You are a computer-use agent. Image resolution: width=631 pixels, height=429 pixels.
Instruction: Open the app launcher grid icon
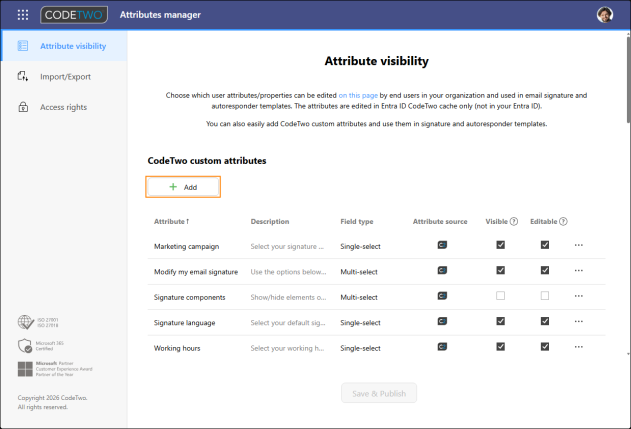[23, 15]
